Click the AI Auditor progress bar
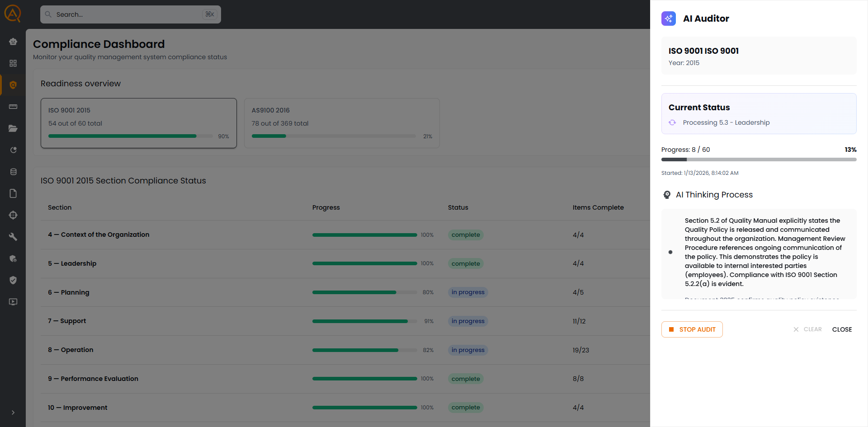 [759, 160]
